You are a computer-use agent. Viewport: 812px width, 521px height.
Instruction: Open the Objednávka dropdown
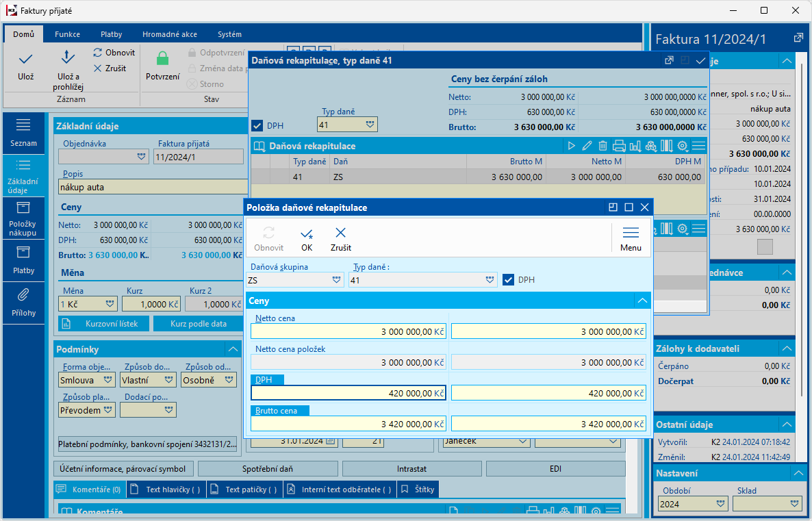coord(141,156)
